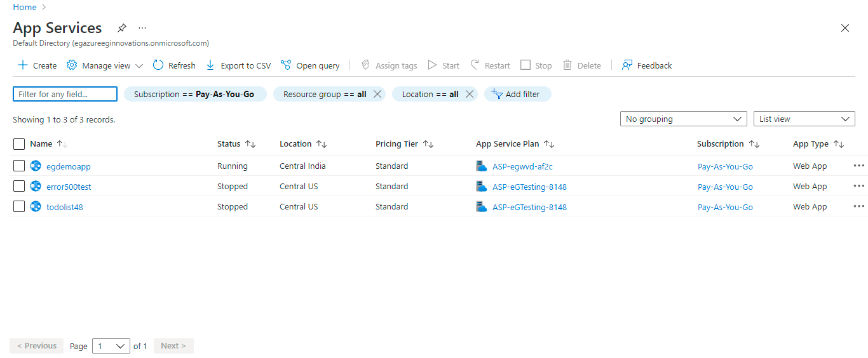Click the egdemoapp web app icon
Screen dimensions: 868x358
[36, 166]
